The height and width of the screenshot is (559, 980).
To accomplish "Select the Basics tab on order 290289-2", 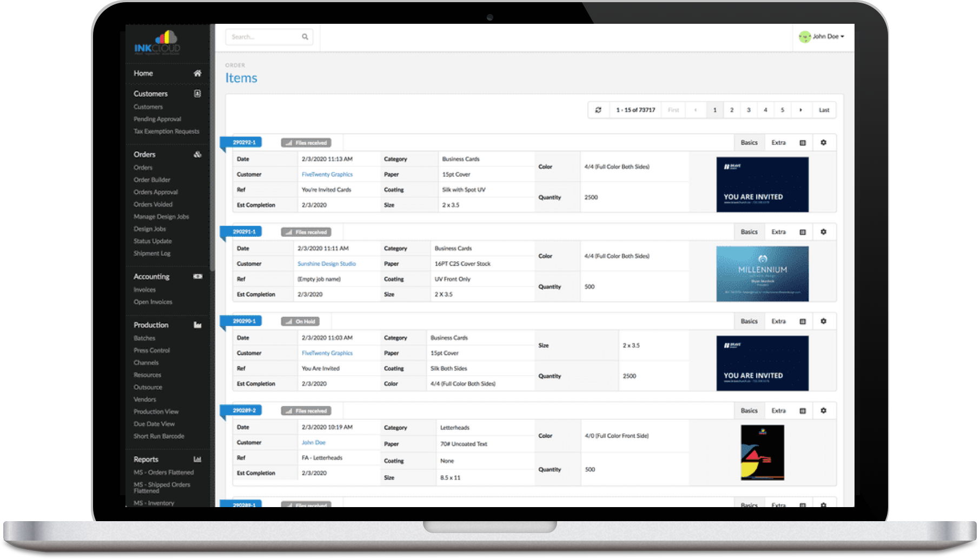I will pos(749,410).
